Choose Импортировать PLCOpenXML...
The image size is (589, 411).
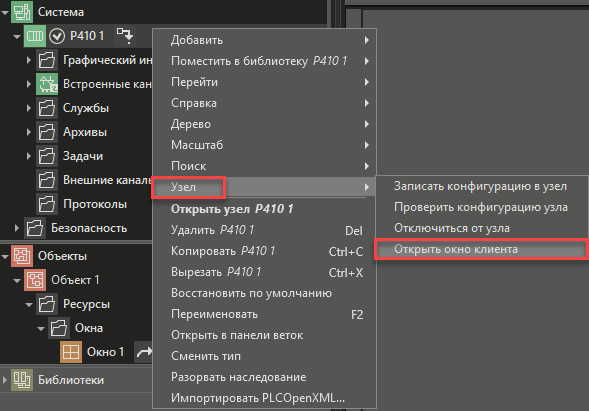264,398
